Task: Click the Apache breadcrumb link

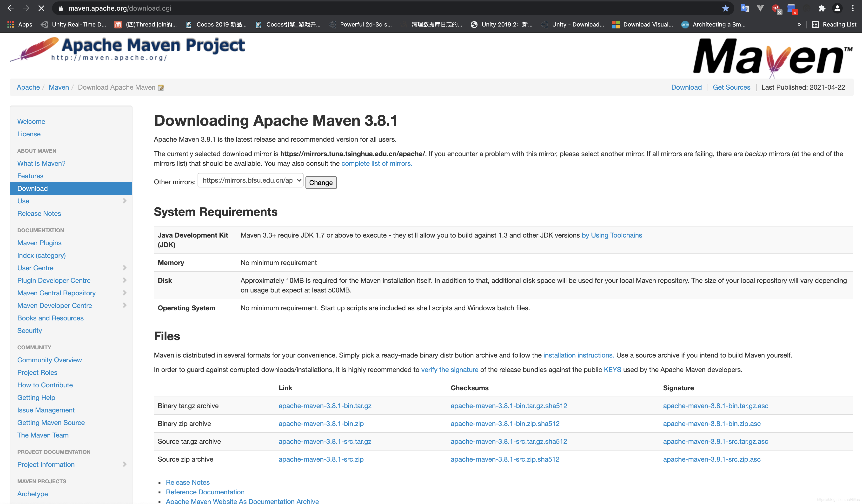Action: [28, 87]
